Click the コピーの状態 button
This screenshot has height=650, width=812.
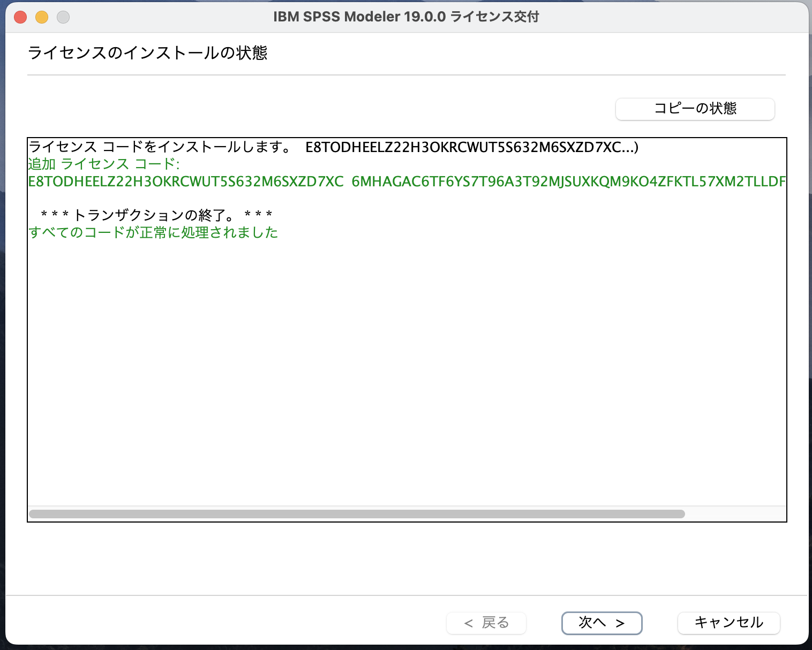[695, 109]
